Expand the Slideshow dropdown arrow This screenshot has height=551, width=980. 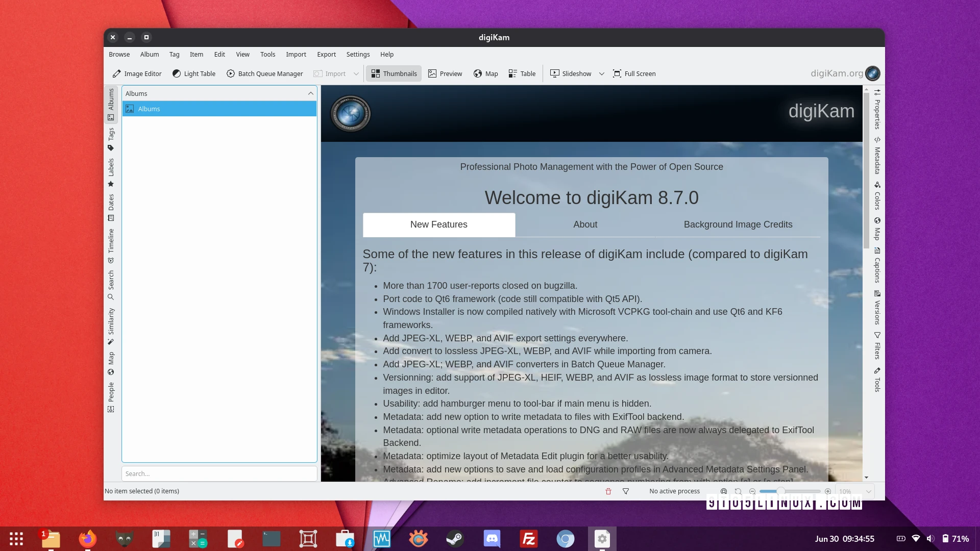click(x=602, y=73)
